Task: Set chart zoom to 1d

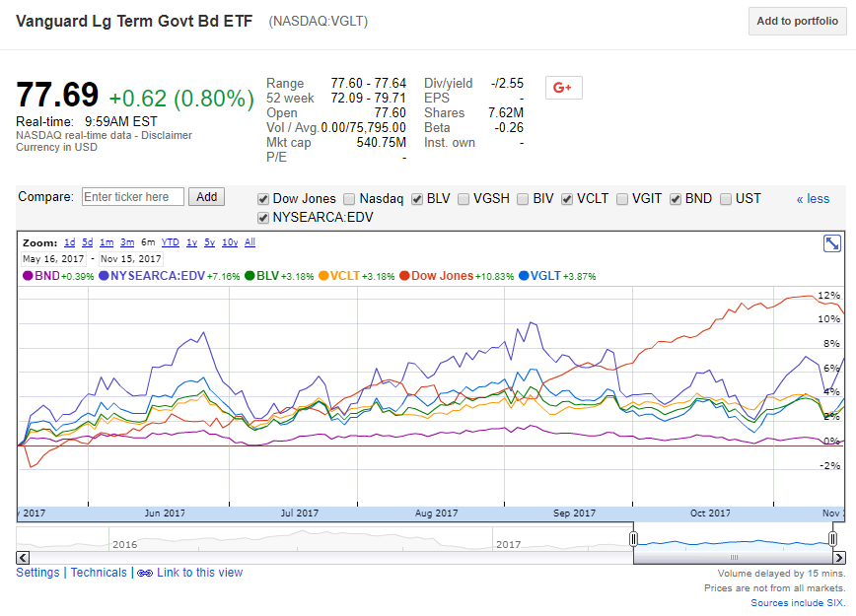Action: [69, 242]
